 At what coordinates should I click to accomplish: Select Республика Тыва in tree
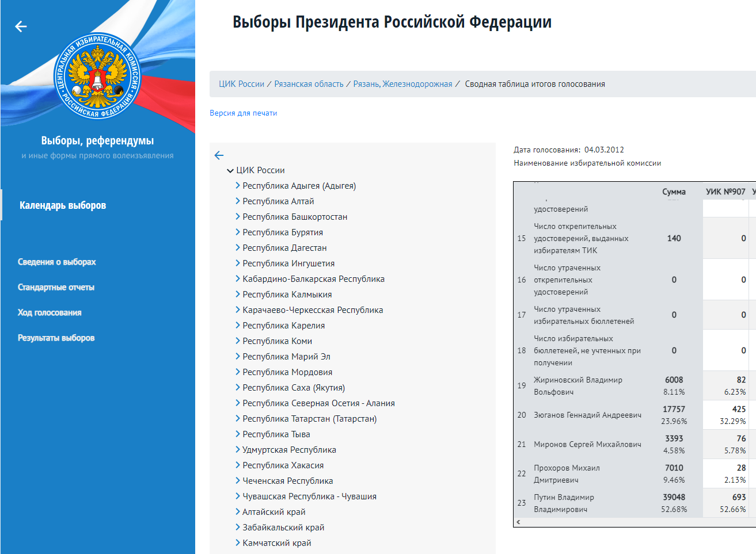(x=276, y=434)
